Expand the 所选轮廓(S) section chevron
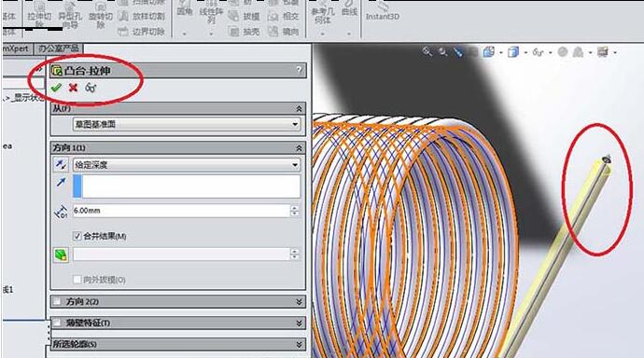644x358 pixels. point(299,344)
